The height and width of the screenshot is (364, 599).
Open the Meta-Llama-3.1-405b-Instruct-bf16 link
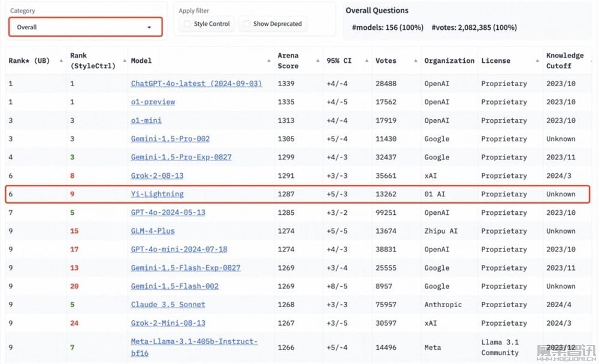coord(194,347)
